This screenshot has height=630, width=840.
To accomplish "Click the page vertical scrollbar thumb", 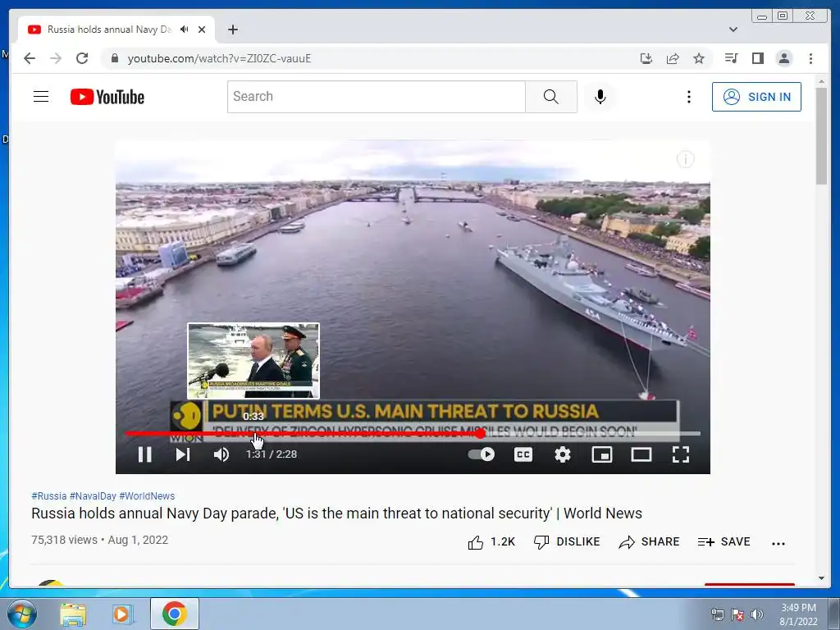I will 821,135.
